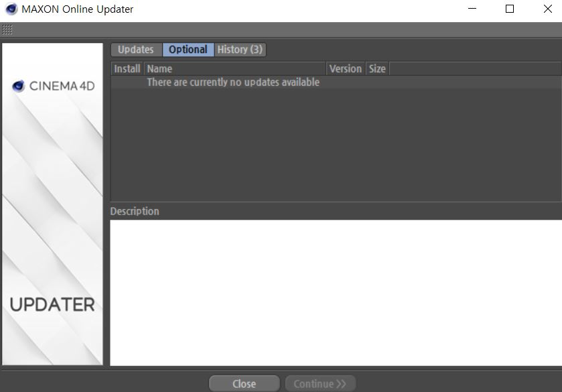The image size is (562, 392).
Task: Click the Install column header
Action: tap(127, 68)
